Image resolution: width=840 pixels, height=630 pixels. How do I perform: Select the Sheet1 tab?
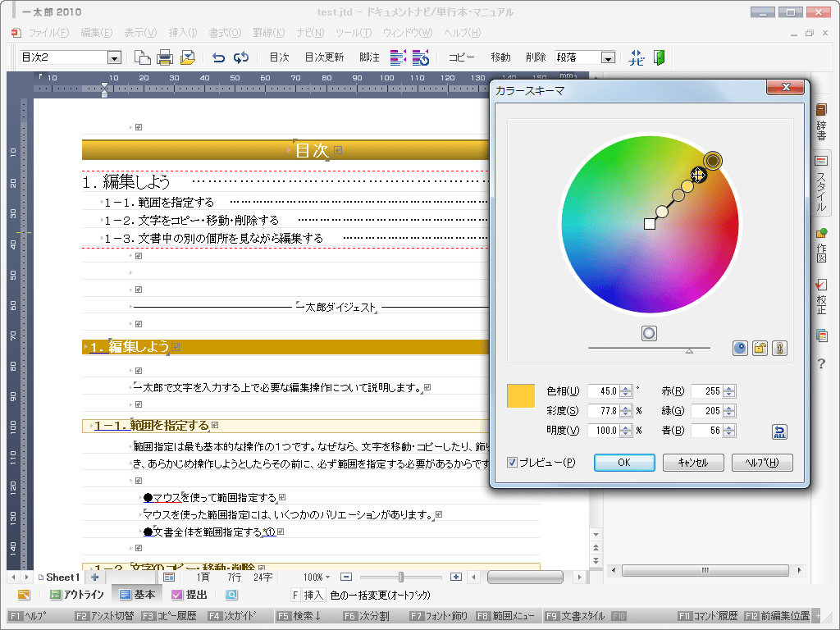(x=59, y=577)
